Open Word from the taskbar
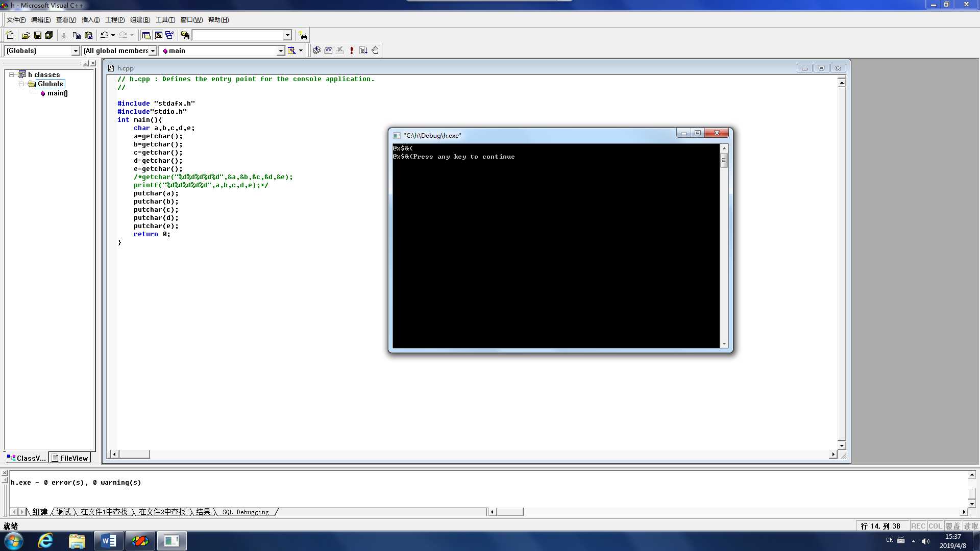 click(x=109, y=541)
